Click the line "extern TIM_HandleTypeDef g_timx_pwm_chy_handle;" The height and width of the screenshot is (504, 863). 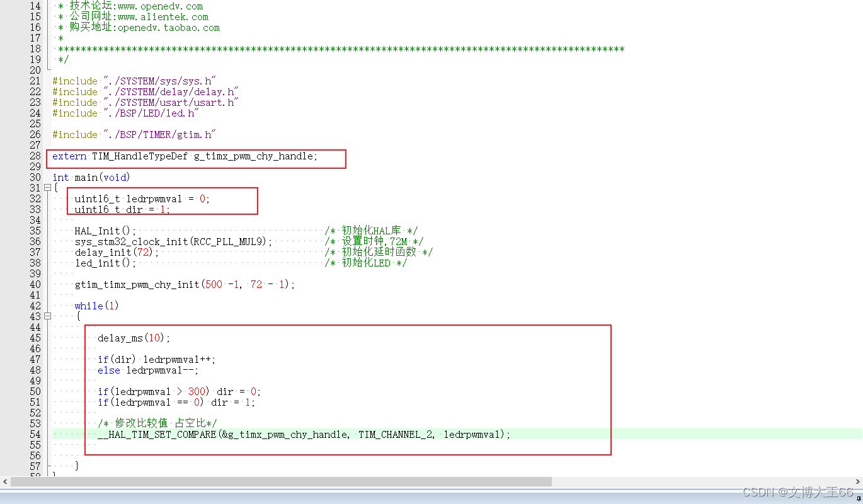185,156
